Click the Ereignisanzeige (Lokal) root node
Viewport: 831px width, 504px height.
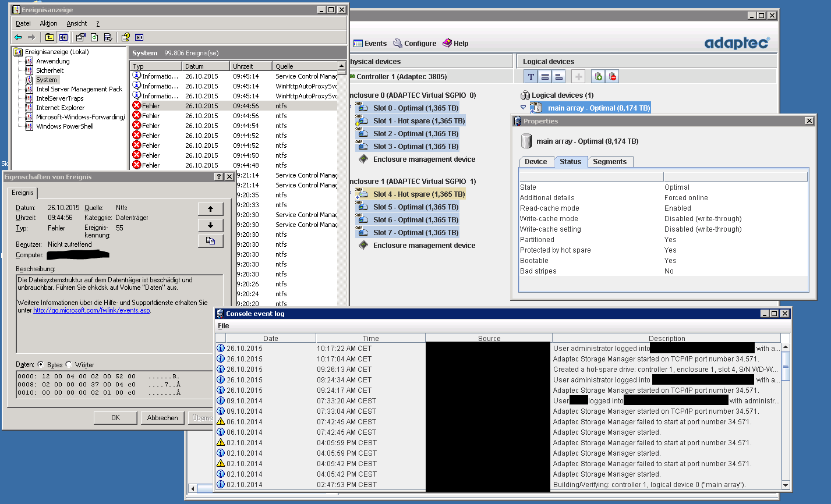coord(56,52)
